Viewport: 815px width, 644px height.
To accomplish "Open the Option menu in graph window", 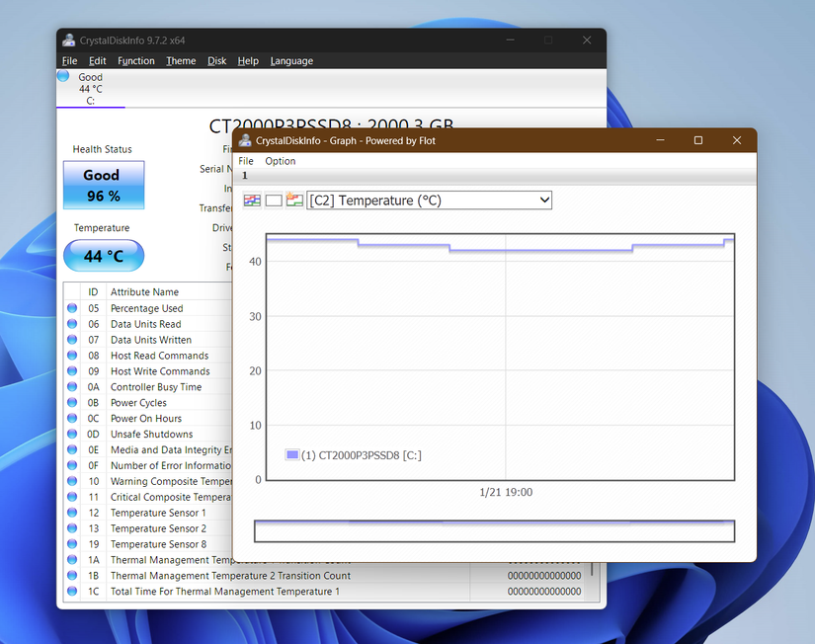I will point(280,161).
